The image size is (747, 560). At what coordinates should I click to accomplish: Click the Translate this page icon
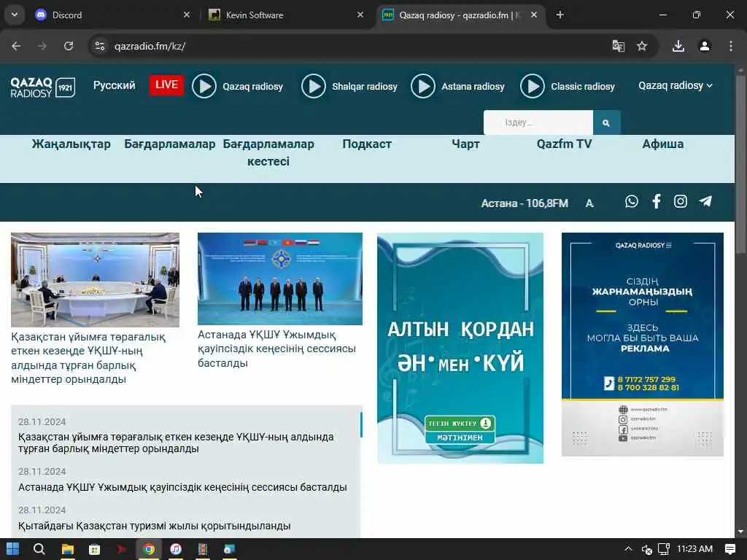[618, 46]
